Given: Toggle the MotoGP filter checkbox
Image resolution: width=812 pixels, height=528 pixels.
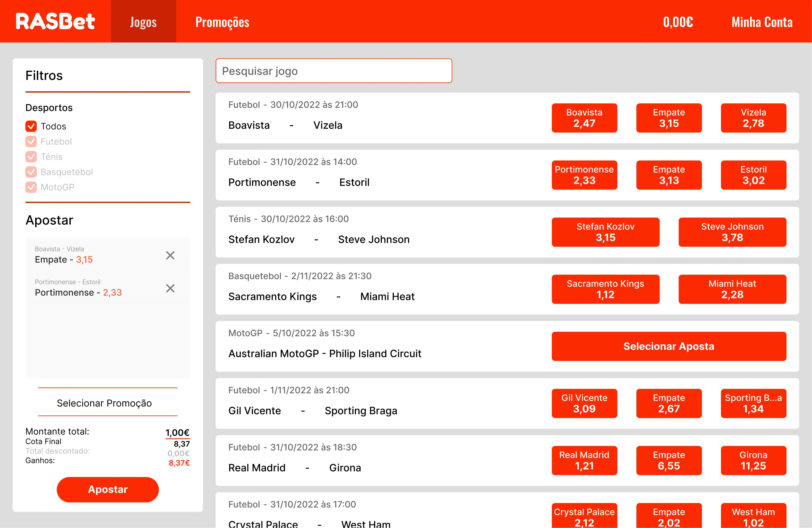Looking at the screenshot, I should (31, 187).
